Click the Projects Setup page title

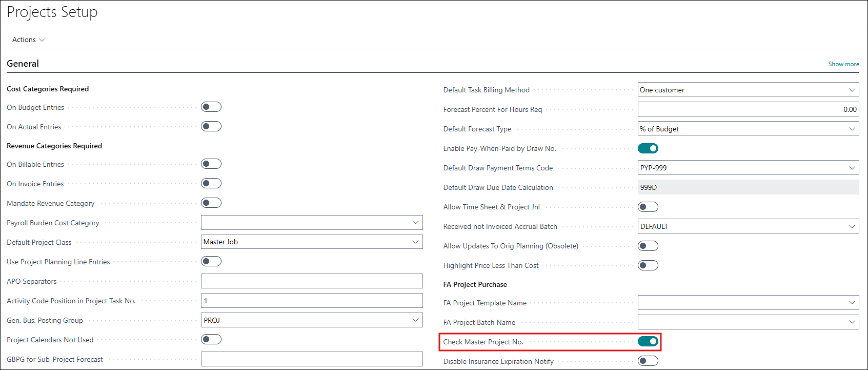point(52,12)
